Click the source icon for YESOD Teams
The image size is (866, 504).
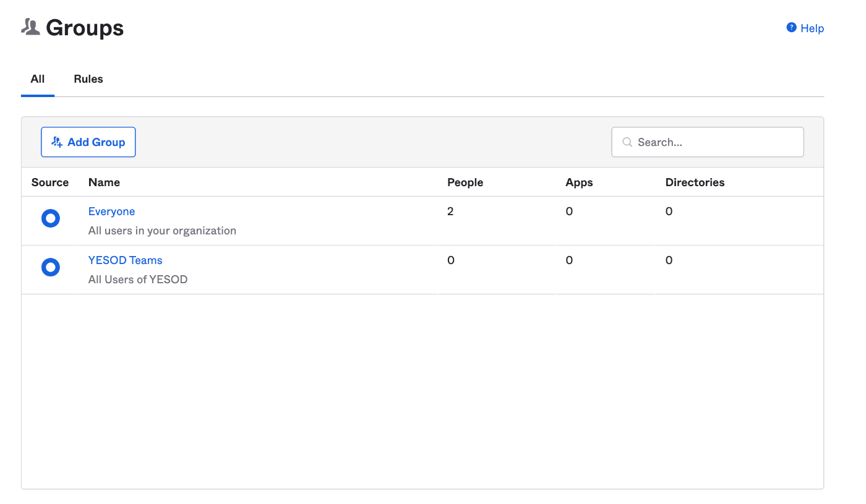point(50,267)
